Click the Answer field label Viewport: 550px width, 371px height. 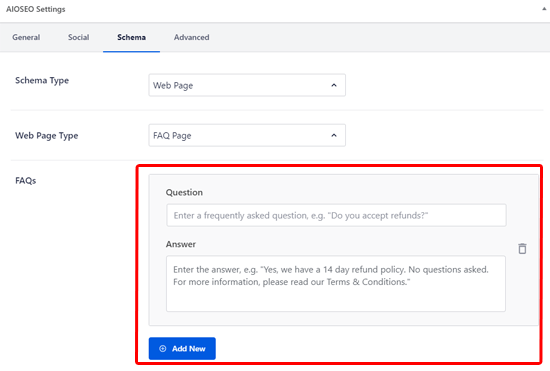(181, 244)
